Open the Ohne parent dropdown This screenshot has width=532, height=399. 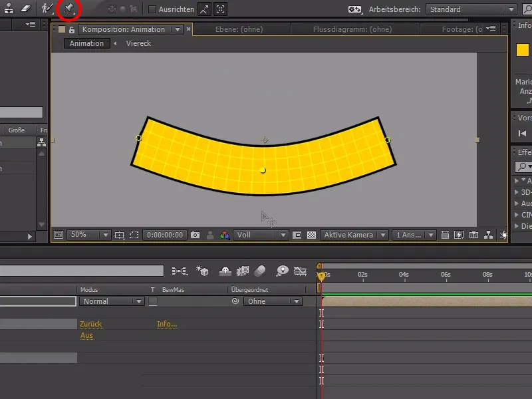point(273,301)
